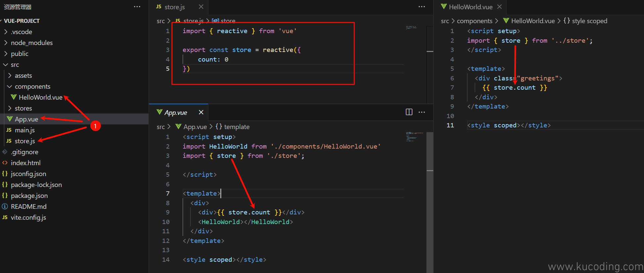This screenshot has height=273, width=644.
Task: Open vite.config.js file
Action: tap(28, 217)
